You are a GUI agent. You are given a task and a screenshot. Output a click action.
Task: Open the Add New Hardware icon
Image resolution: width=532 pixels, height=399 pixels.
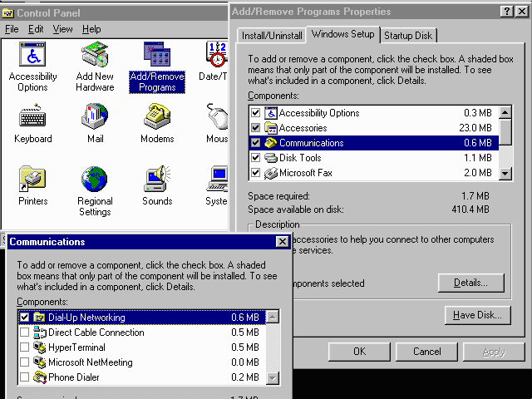95,57
